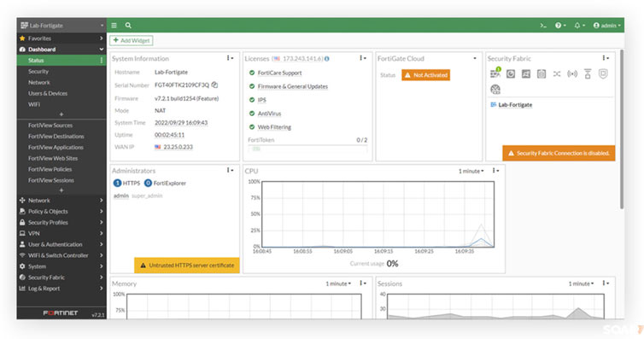Open the help question-mark menu
The height and width of the screenshot is (339, 644).
tap(560, 26)
